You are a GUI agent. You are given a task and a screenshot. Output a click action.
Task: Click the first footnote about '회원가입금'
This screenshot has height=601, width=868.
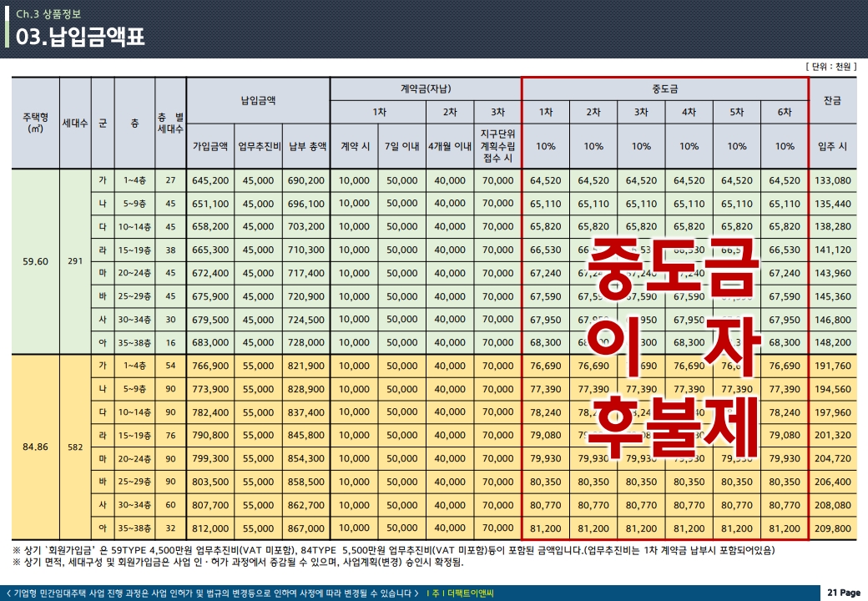394,550
